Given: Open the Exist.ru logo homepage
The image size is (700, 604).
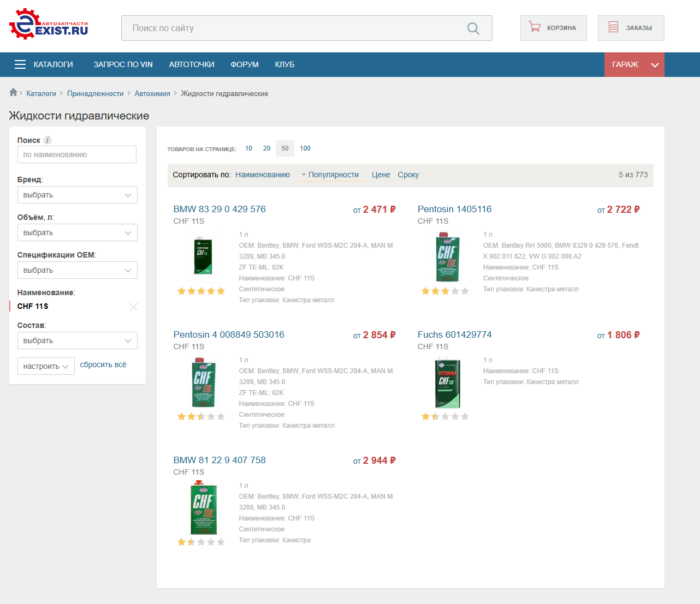Looking at the screenshot, I should (49, 23).
